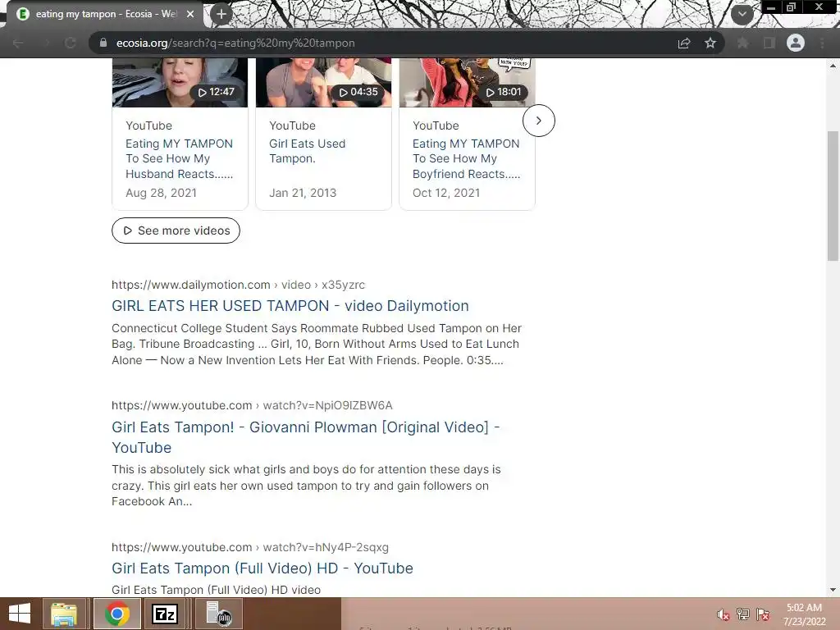Click the dailymotion.com URL breadcrumb
This screenshot has width=840, height=630.
(238, 285)
